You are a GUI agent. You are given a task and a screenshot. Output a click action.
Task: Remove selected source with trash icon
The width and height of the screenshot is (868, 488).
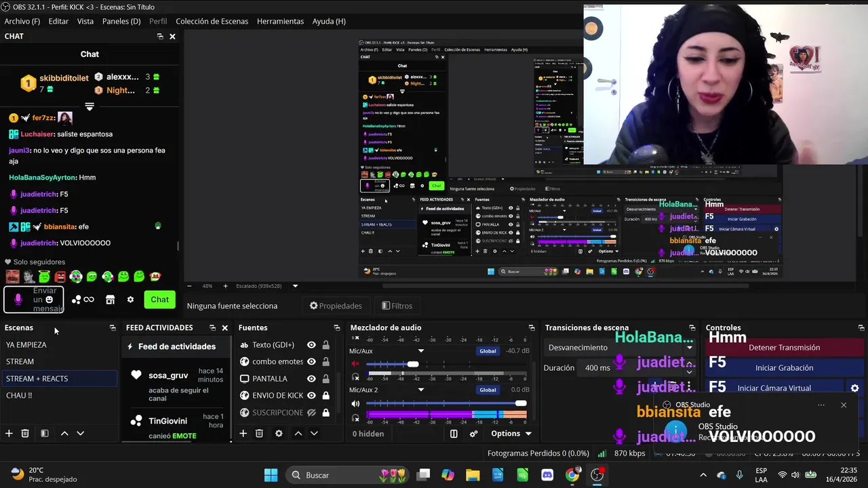(259, 433)
